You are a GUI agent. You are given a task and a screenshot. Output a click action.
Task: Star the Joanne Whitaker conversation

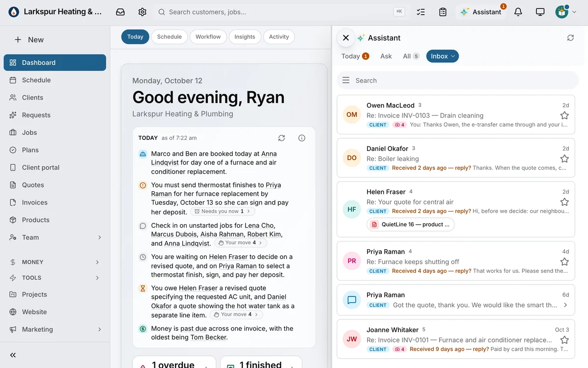pyautogui.click(x=564, y=340)
